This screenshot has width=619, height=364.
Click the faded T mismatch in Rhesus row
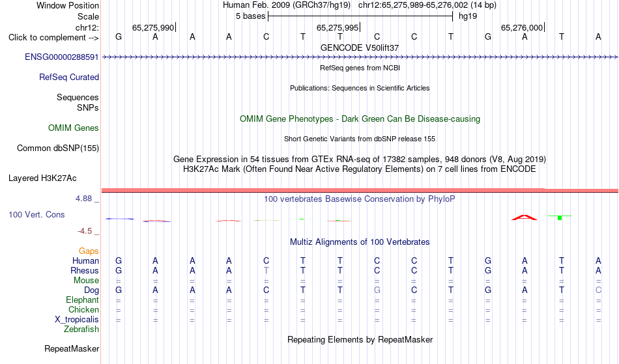[266, 270]
